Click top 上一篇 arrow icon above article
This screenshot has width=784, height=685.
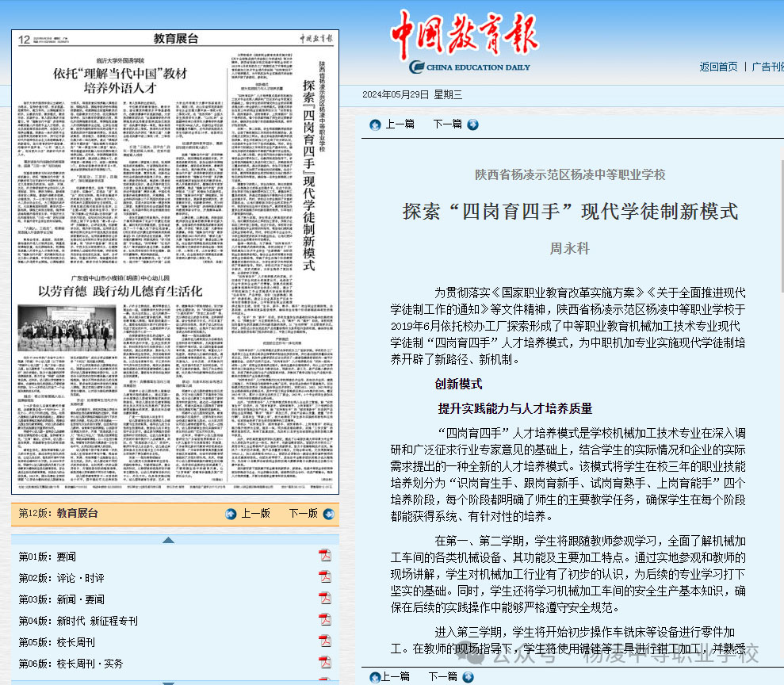[x=376, y=124]
